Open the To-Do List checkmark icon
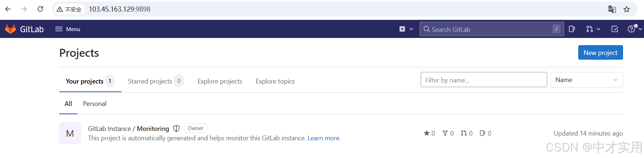The height and width of the screenshot is (158, 644). [615, 29]
